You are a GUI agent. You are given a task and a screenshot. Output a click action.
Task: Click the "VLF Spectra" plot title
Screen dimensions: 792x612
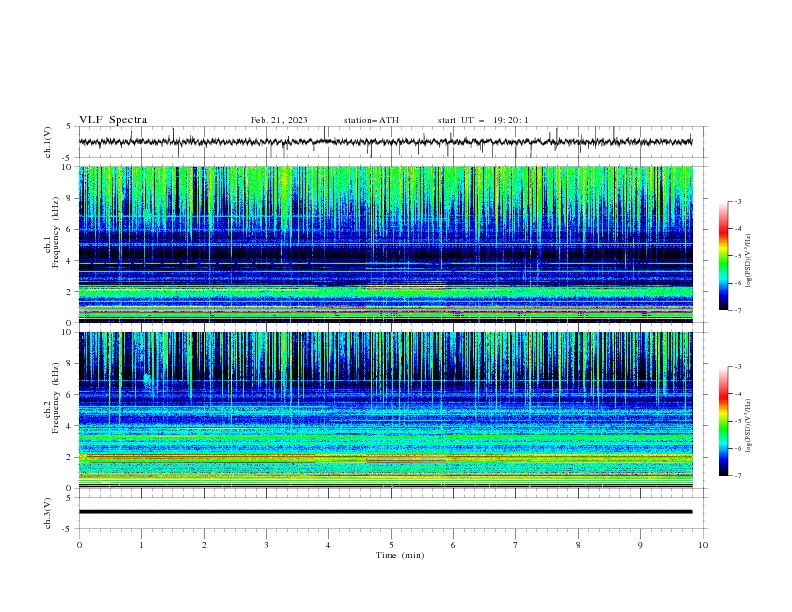(x=113, y=120)
